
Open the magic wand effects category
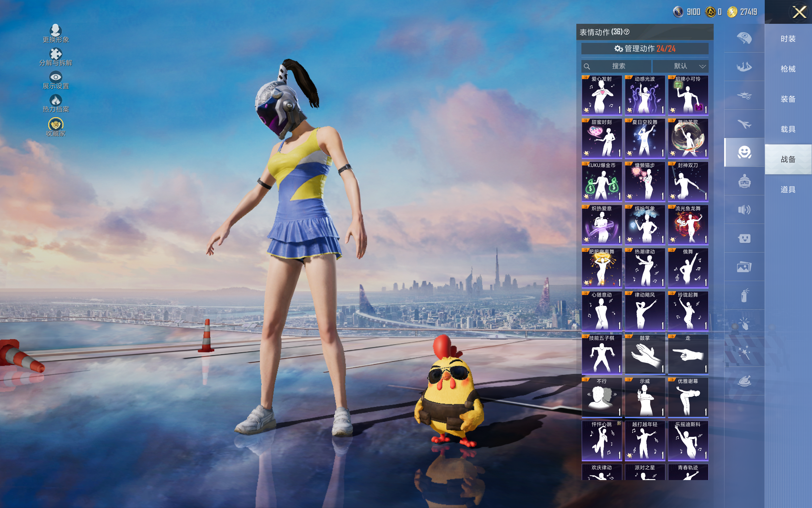coord(744,352)
